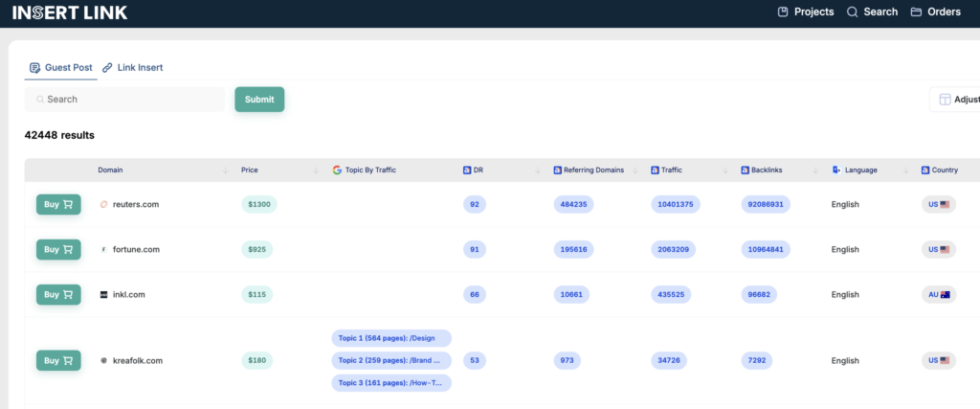Screen dimensions: 980x409
Task: Open the Orders page
Action: point(936,11)
